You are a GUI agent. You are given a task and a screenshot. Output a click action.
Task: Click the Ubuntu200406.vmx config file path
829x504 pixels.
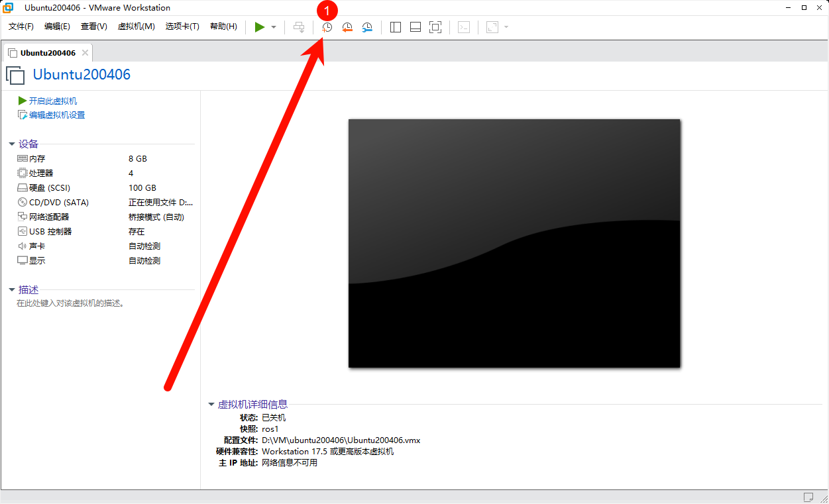click(x=341, y=440)
